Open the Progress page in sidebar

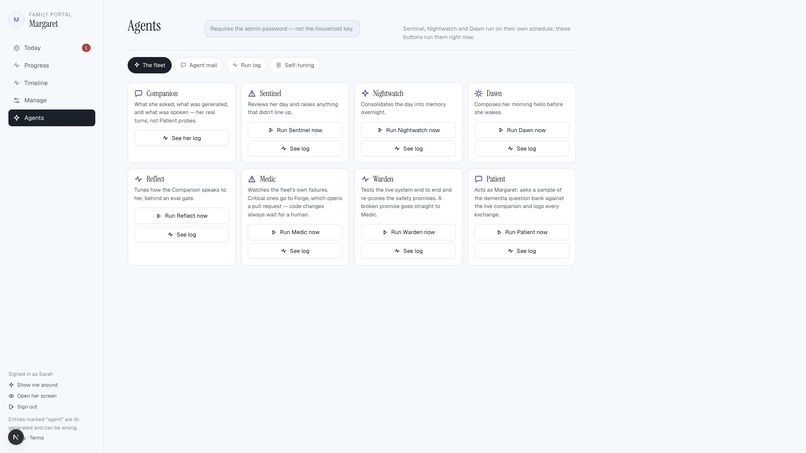click(x=51, y=65)
